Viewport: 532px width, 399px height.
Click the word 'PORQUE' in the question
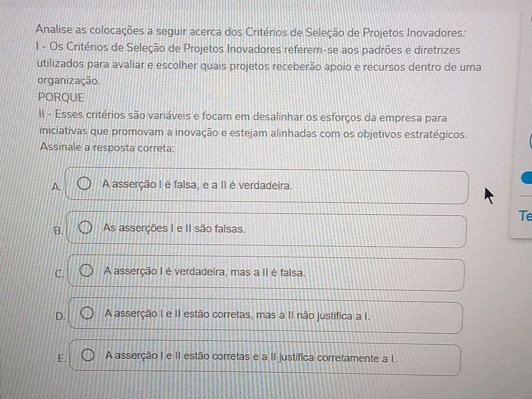point(62,97)
